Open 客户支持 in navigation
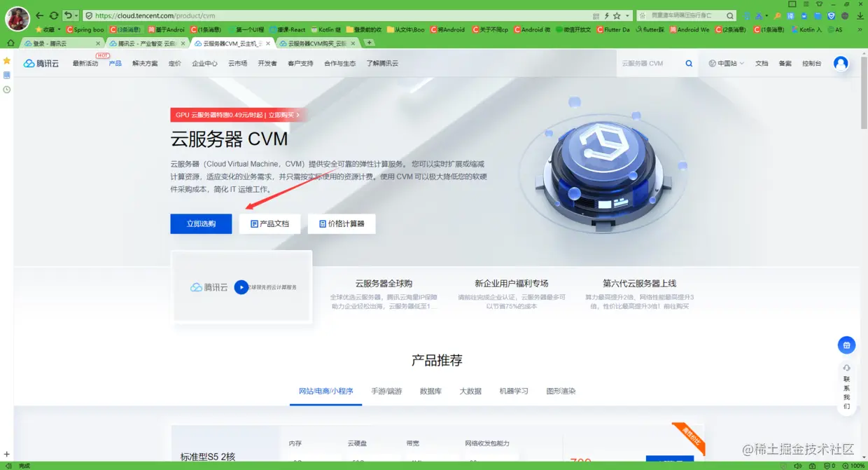The image size is (868, 470). 300,63
